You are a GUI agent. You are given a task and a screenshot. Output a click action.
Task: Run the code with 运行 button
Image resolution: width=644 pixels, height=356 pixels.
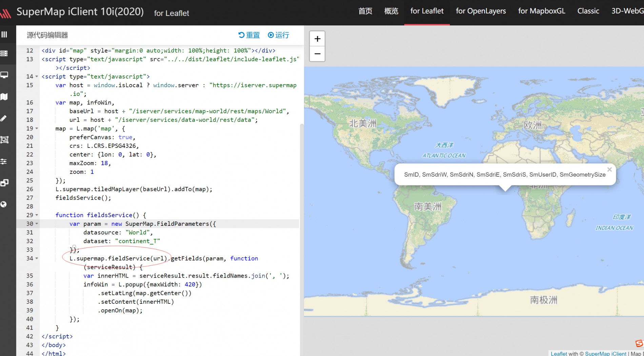click(x=278, y=35)
